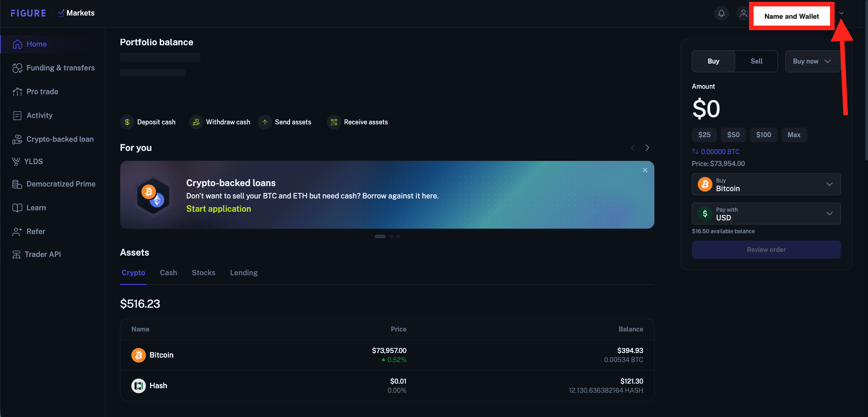
Task: Click the Bitcoin icon in assets table
Action: point(139,355)
